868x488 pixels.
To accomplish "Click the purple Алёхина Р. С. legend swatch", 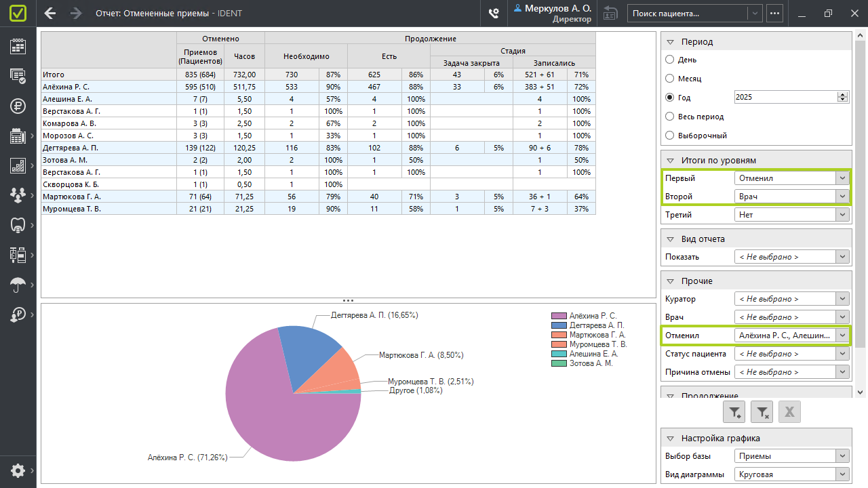I will pos(559,316).
